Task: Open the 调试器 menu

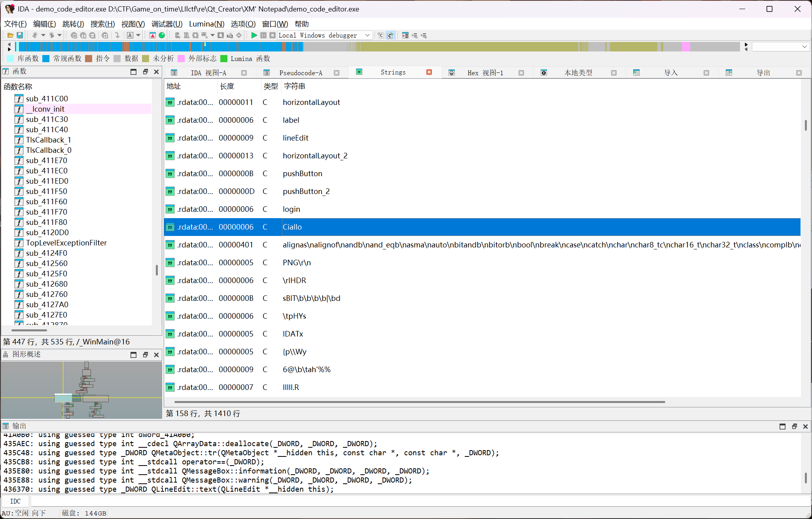Action: point(167,24)
